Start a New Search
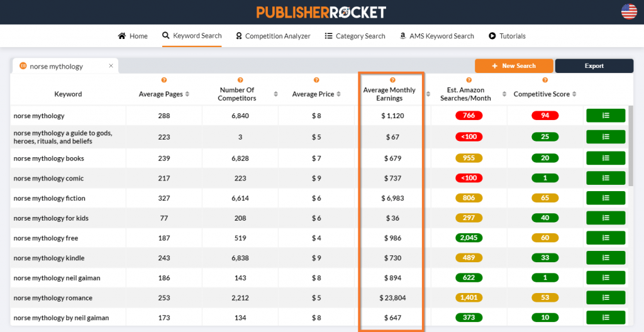The height and width of the screenshot is (332, 644). click(514, 66)
